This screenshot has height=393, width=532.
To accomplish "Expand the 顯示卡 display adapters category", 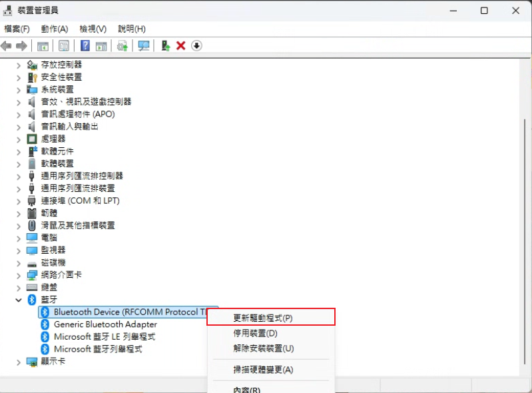I will coord(19,361).
